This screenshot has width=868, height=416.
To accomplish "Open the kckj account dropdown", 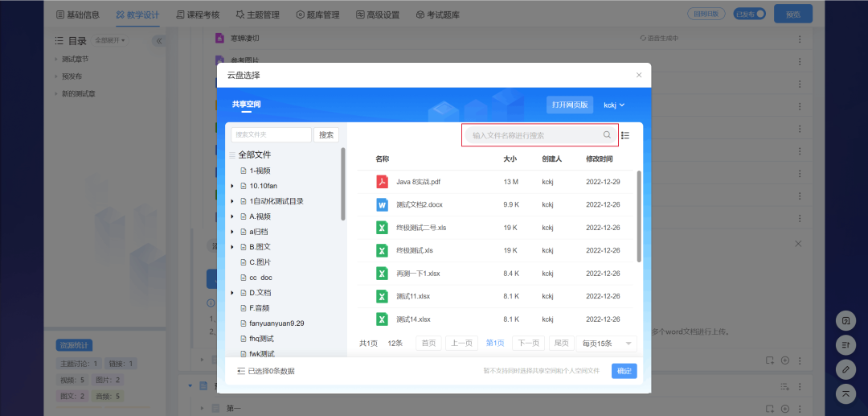I will (x=614, y=105).
